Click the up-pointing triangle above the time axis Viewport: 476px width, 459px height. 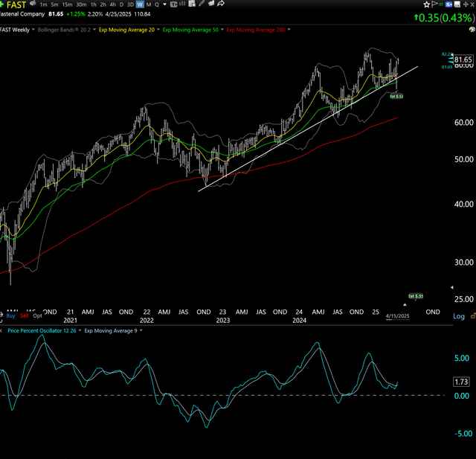pyautogui.click(x=405, y=304)
